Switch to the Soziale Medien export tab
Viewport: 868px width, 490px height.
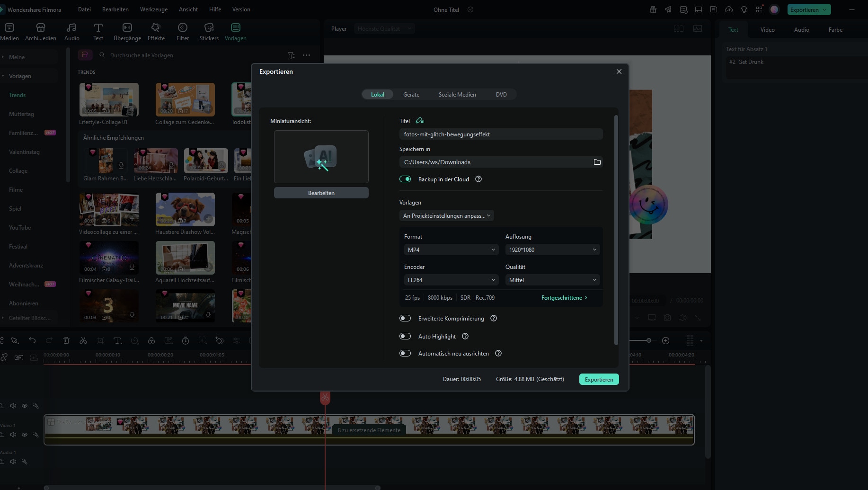tap(457, 95)
